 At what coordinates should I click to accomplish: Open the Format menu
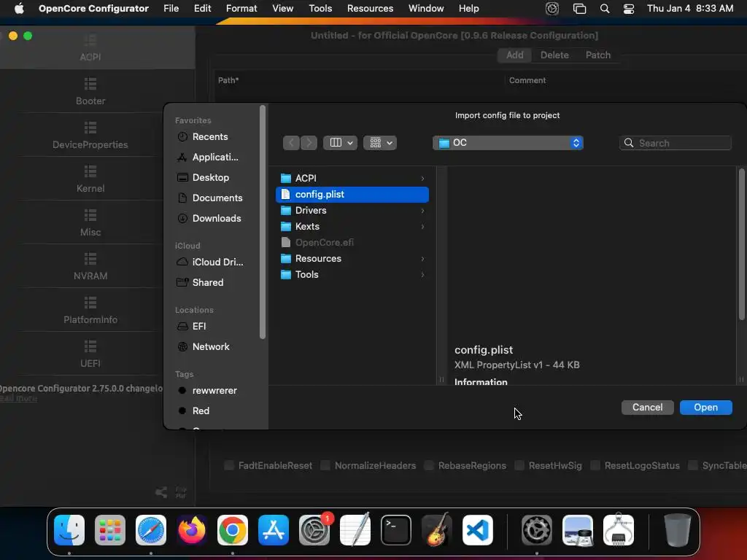[241, 9]
